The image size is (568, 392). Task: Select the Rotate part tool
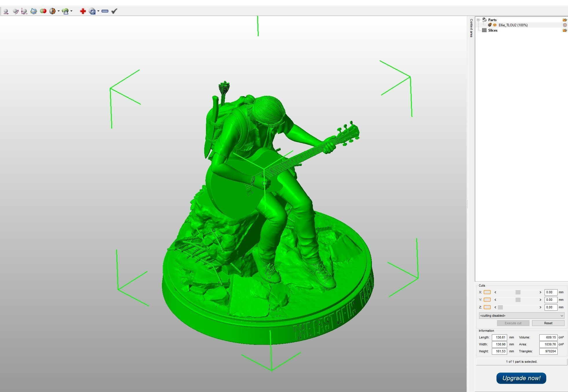pyautogui.click(x=15, y=11)
